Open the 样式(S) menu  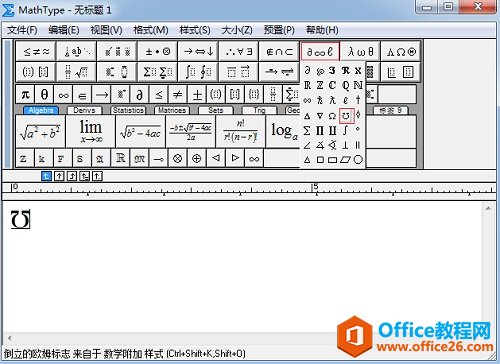(195, 30)
